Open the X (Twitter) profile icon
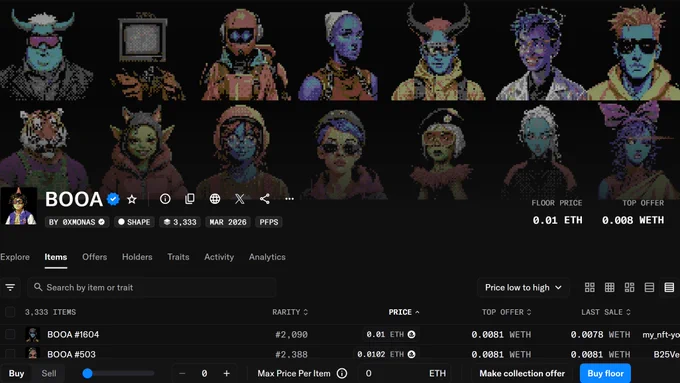 point(239,199)
